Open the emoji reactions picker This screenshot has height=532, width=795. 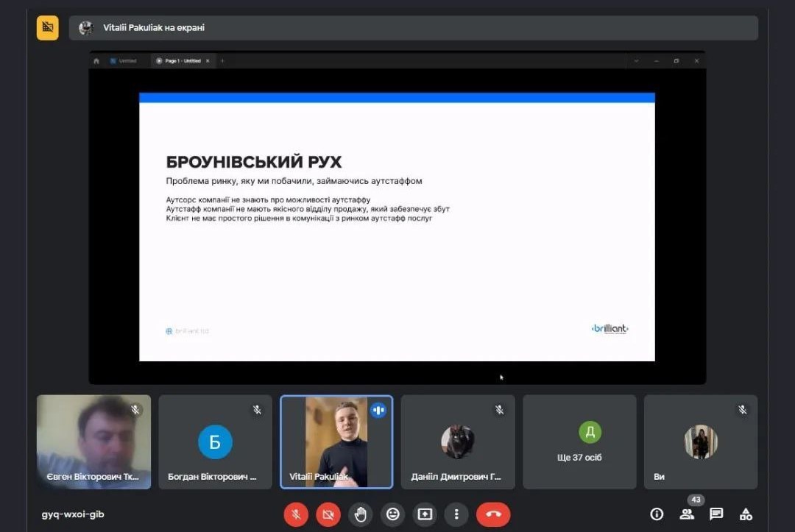coord(393,514)
